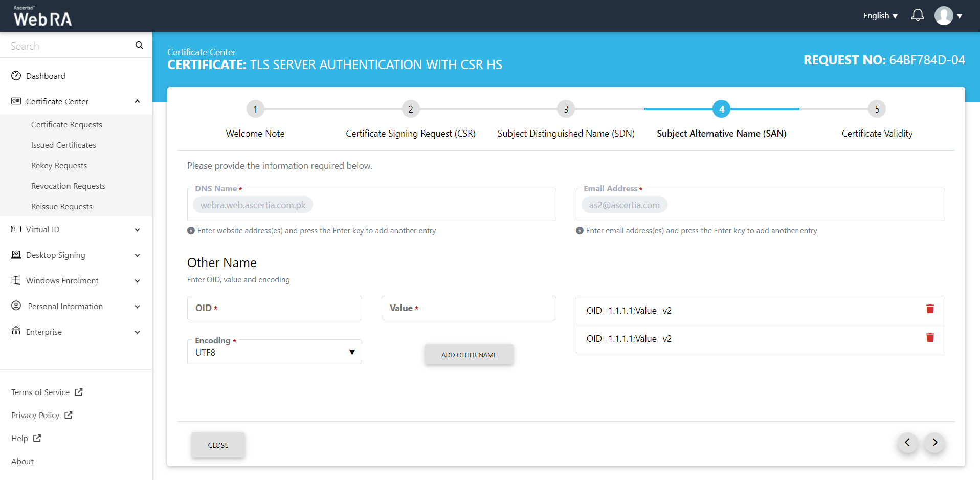This screenshot has width=980, height=480.
Task: Click the Certificate Center breadcrumb text
Action: [x=202, y=52]
